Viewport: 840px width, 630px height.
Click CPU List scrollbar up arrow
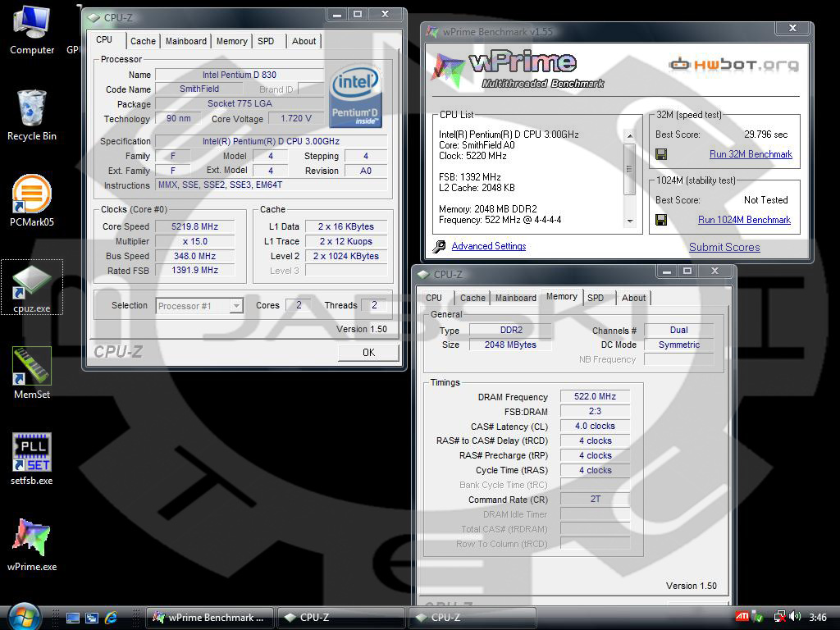point(630,135)
